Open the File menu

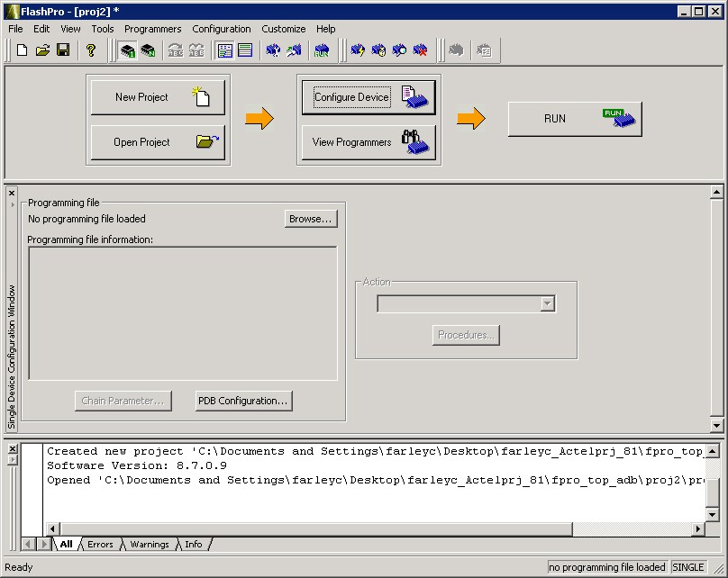point(15,29)
